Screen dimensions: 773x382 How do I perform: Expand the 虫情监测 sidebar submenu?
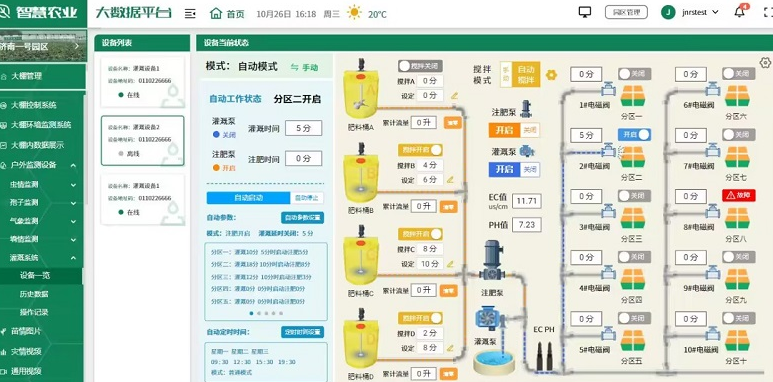(73, 185)
